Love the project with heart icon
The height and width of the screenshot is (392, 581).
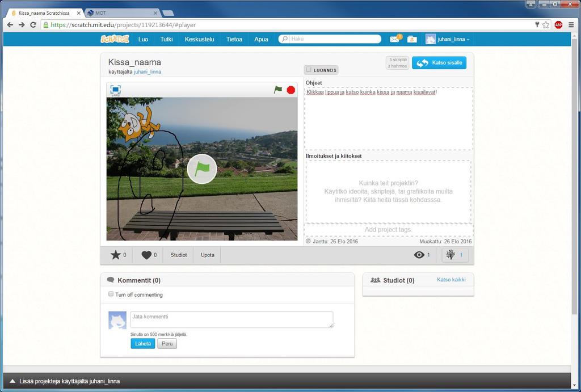(x=146, y=255)
